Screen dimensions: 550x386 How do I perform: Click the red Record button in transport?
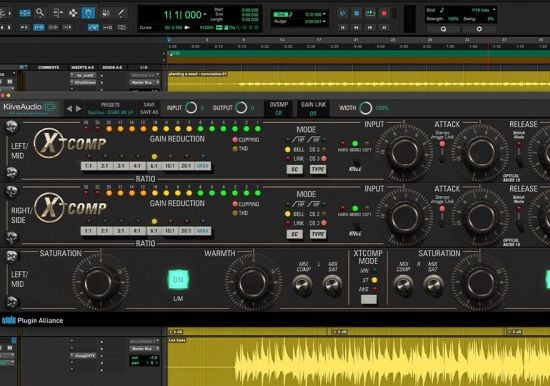pyautogui.click(x=383, y=13)
